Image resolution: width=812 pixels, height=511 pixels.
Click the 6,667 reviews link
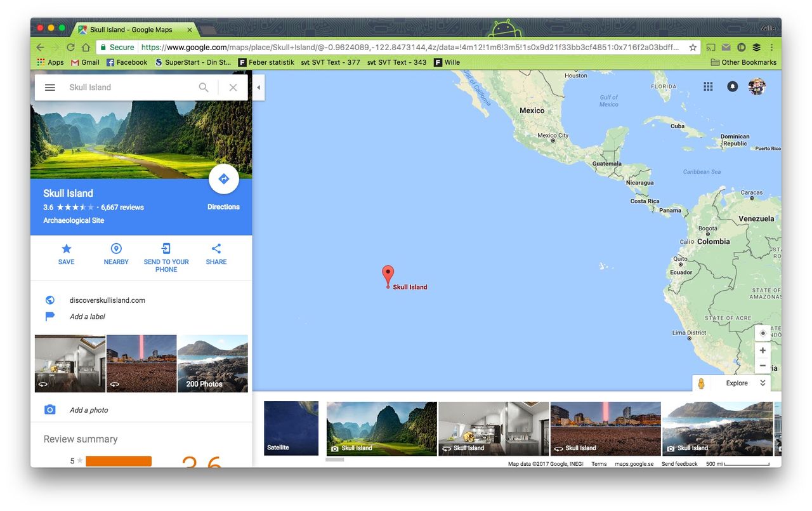122,208
